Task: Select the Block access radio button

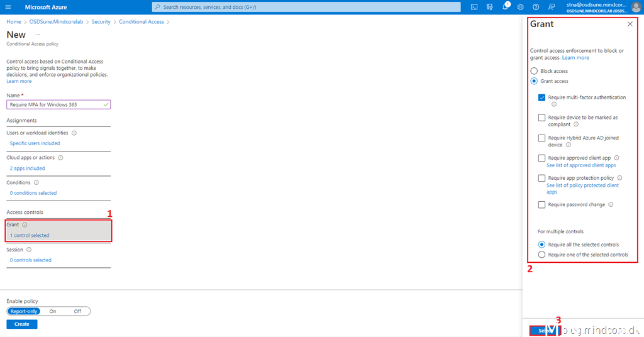Action: point(534,71)
